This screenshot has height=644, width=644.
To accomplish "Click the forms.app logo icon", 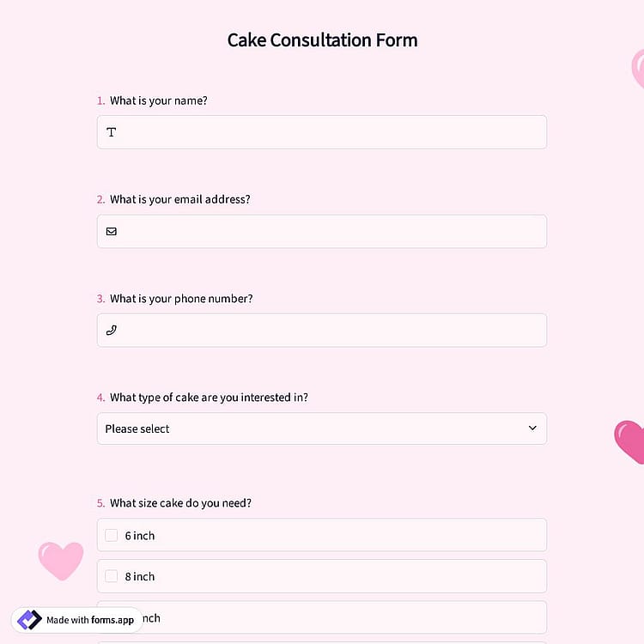I will pyautogui.click(x=29, y=620).
